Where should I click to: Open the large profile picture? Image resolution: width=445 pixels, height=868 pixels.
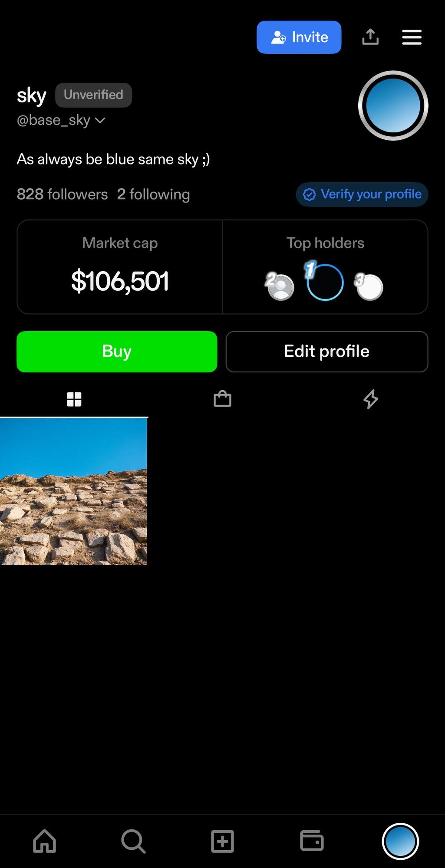(x=393, y=105)
